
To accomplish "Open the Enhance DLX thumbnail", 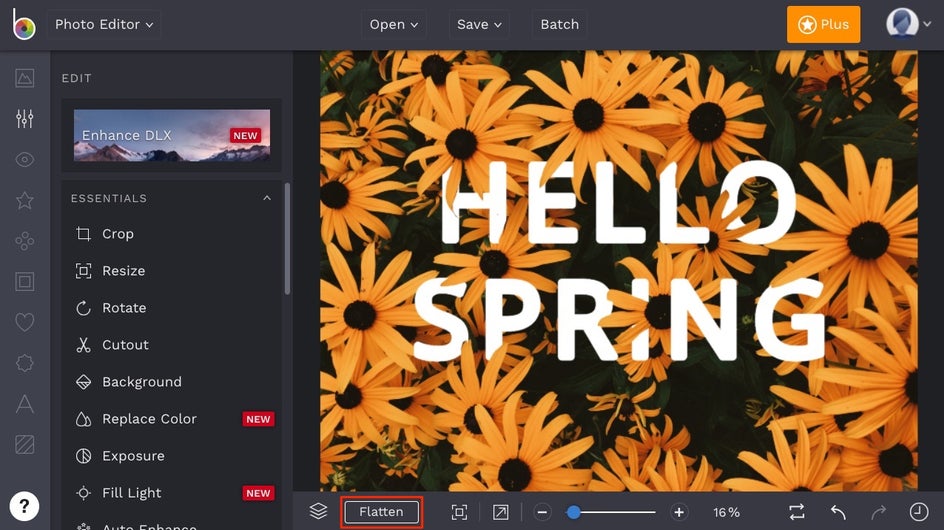I will pyautogui.click(x=172, y=135).
